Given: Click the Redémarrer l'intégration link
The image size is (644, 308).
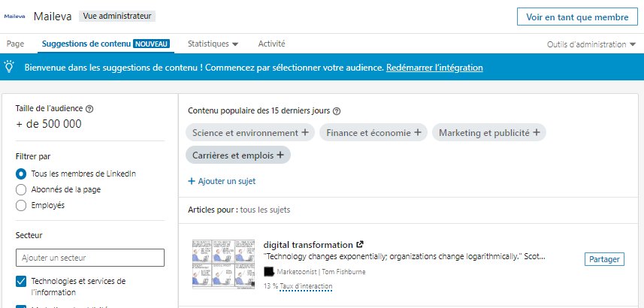Looking at the screenshot, I should point(434,68).
